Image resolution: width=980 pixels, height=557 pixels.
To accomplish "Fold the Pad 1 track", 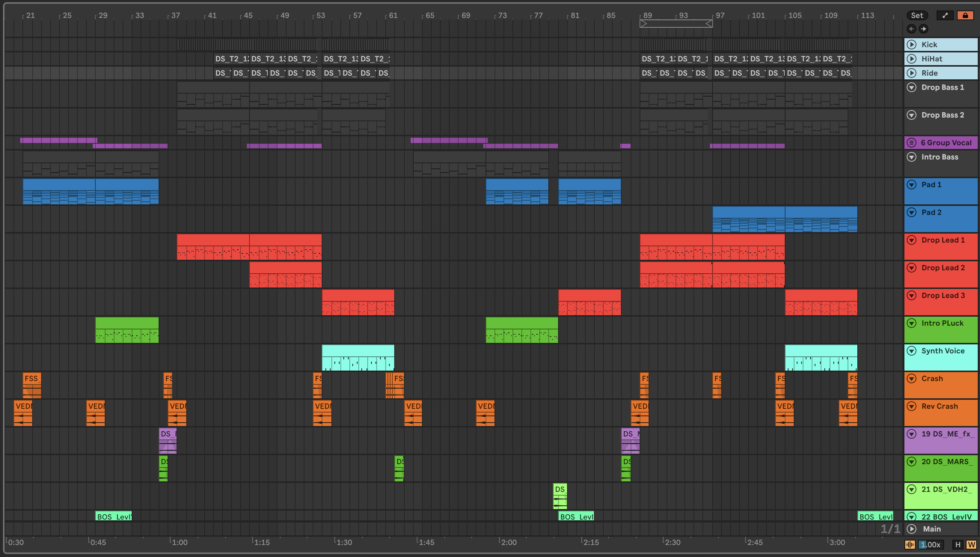I will [x=912, y=185].
